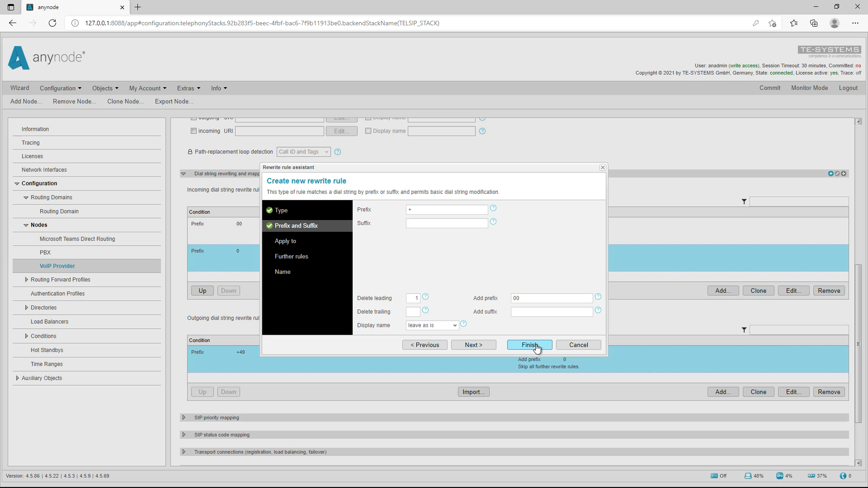
Task: Click the main panel vertical scrollbar
Action: [858, 343]
